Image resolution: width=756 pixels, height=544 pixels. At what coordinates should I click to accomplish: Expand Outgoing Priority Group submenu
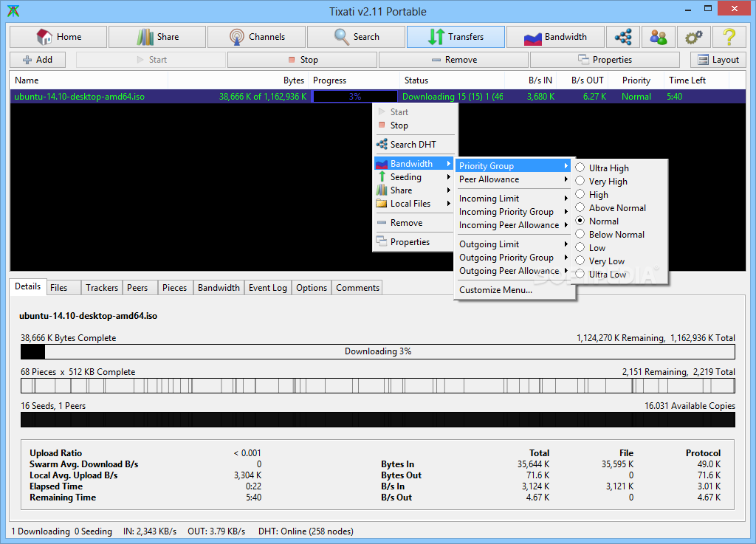click(x=514, y=258)
